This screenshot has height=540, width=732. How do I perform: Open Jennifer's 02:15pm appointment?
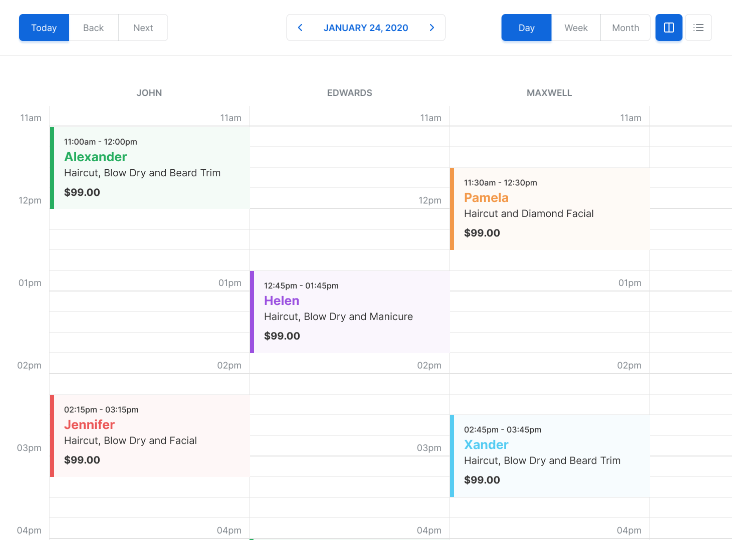click(150, 436)
